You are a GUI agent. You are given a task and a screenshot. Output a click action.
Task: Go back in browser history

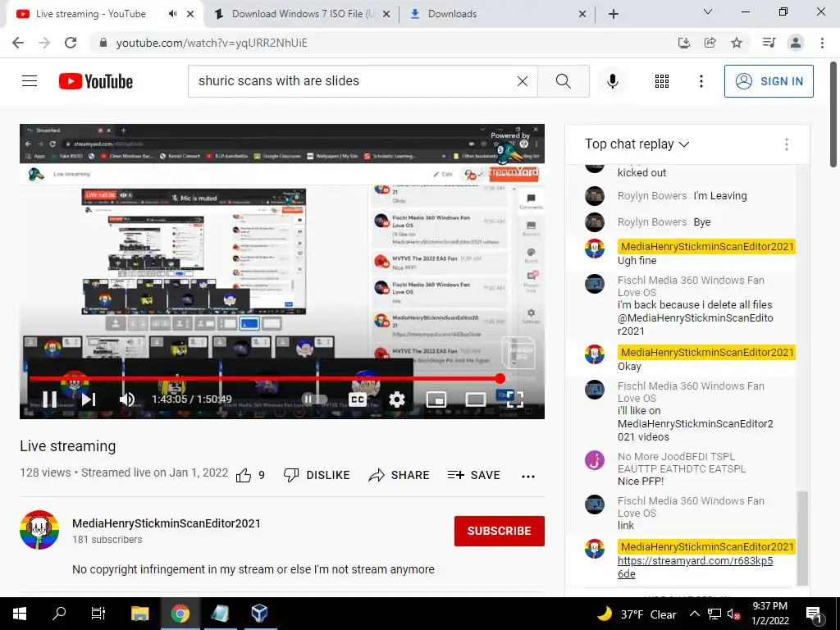pos(18,43)
